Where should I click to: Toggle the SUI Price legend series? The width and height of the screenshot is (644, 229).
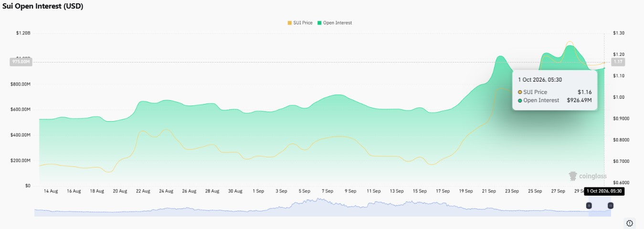[300, 23]
